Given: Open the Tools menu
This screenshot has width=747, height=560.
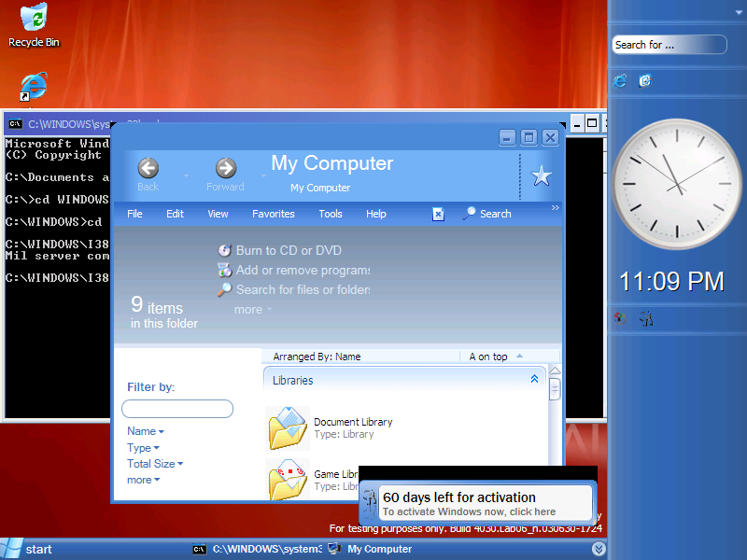Looking at the screenshot, I should tap(331, 215).
